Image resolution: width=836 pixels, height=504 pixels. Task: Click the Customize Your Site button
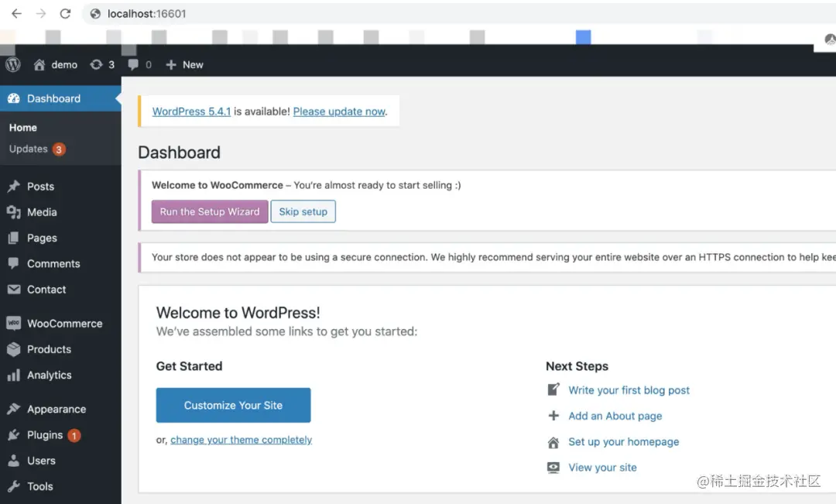click(233, 406)
